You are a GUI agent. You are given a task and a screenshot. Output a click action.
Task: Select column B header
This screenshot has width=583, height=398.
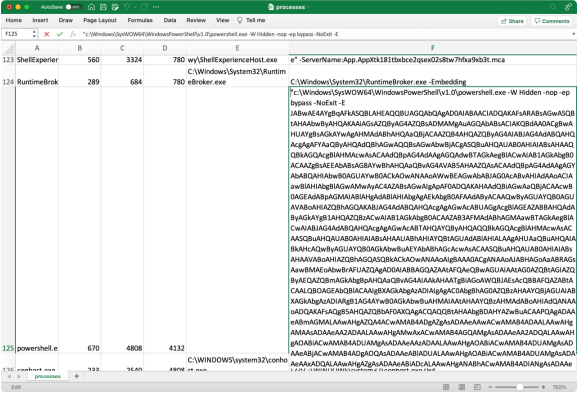80,48
